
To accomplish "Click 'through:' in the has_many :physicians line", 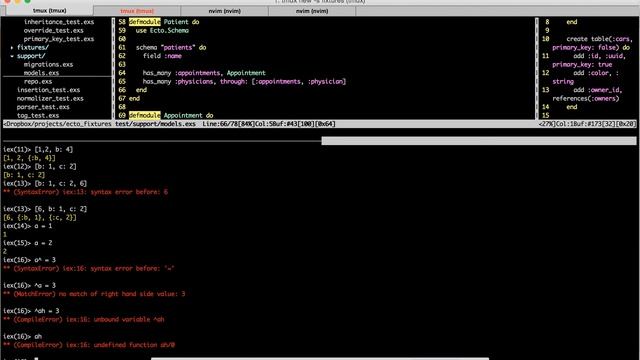I will tap(234, 82).
